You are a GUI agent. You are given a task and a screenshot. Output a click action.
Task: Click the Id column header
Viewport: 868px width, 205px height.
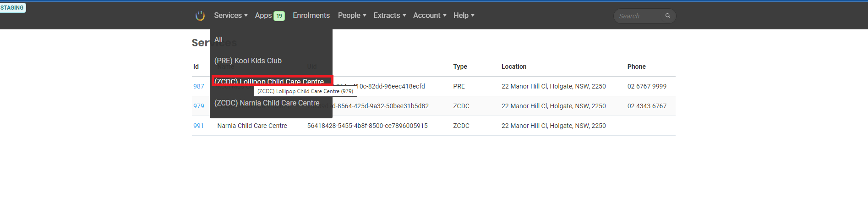(196, 66)
